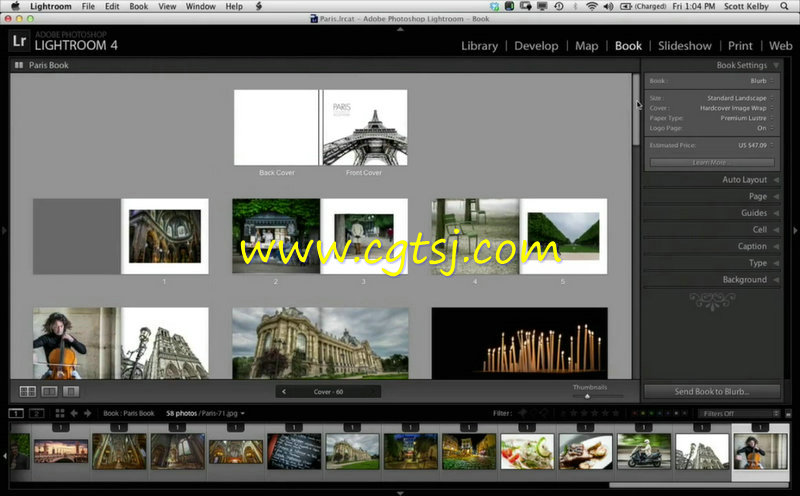Click the volume icon in menu bar
The width and height of the screenshot is (800, 496).
pyautogui.click(x=608, y=6)
